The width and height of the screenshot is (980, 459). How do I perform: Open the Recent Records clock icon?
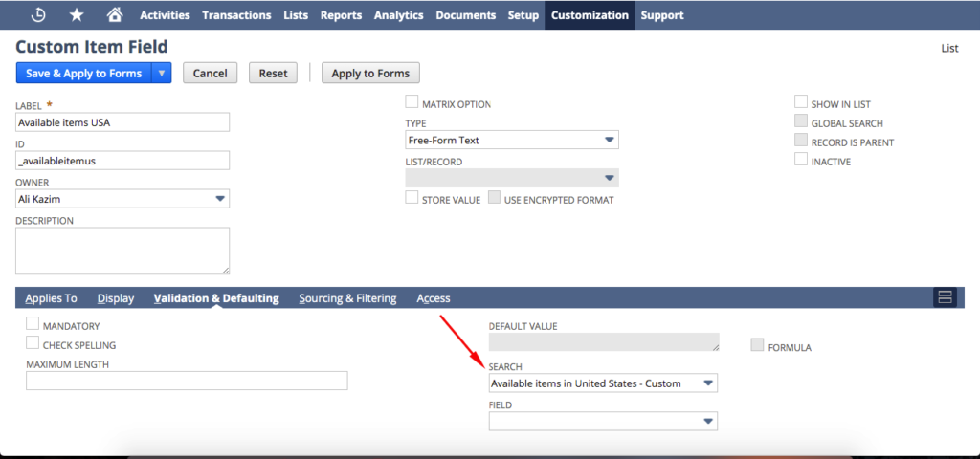[38, 15]
